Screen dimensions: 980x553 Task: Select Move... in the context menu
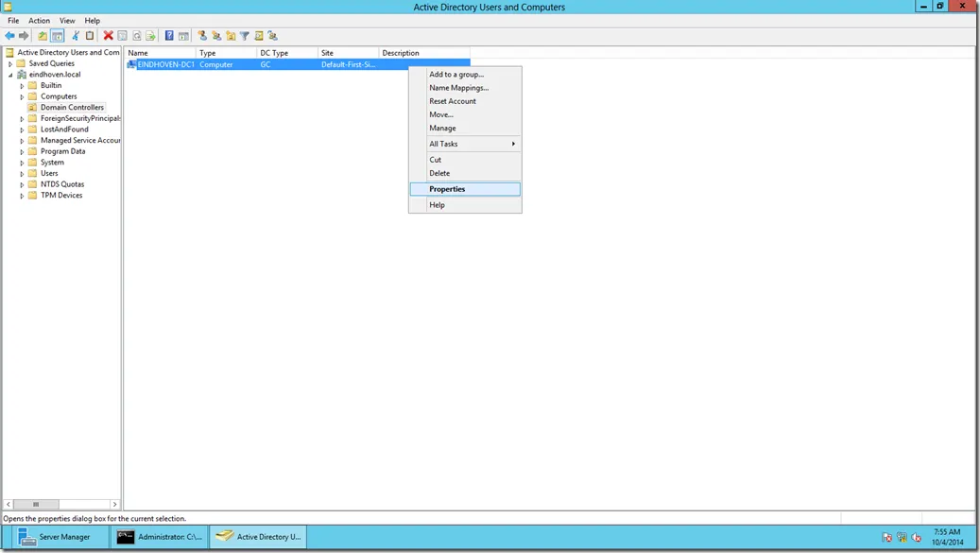click(465, 114)
